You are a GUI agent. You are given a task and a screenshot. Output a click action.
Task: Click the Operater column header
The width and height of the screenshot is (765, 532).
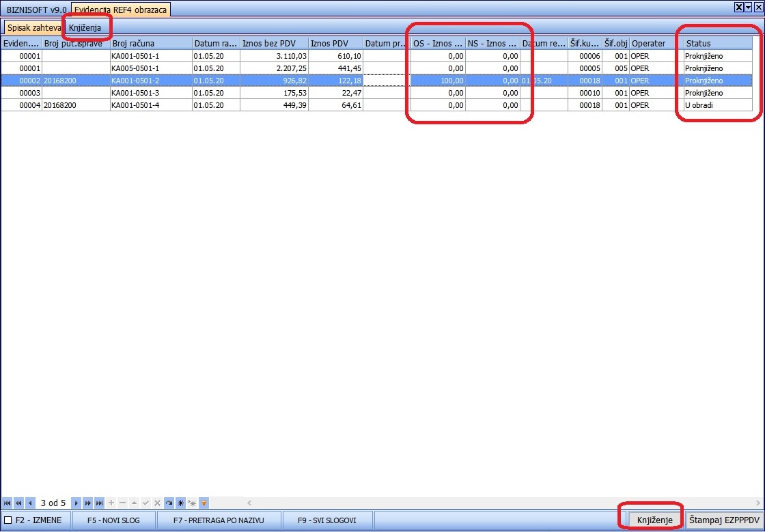click(656, 44)
